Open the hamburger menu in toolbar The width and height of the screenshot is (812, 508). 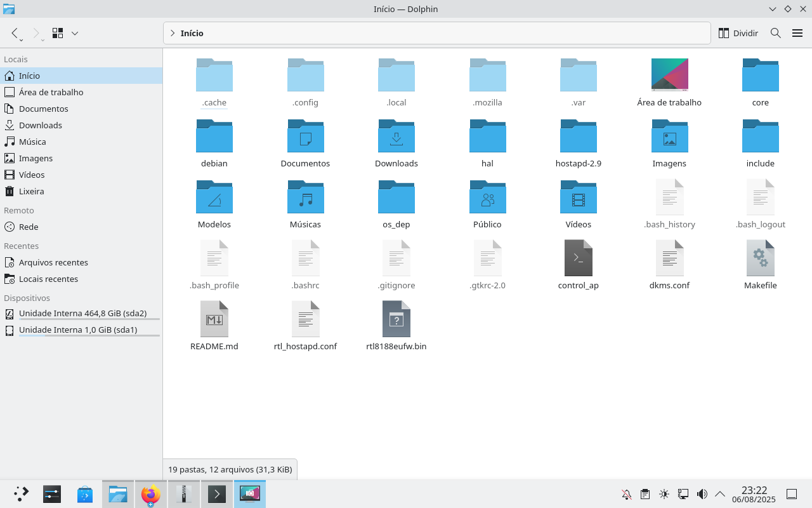pos(797,33)
